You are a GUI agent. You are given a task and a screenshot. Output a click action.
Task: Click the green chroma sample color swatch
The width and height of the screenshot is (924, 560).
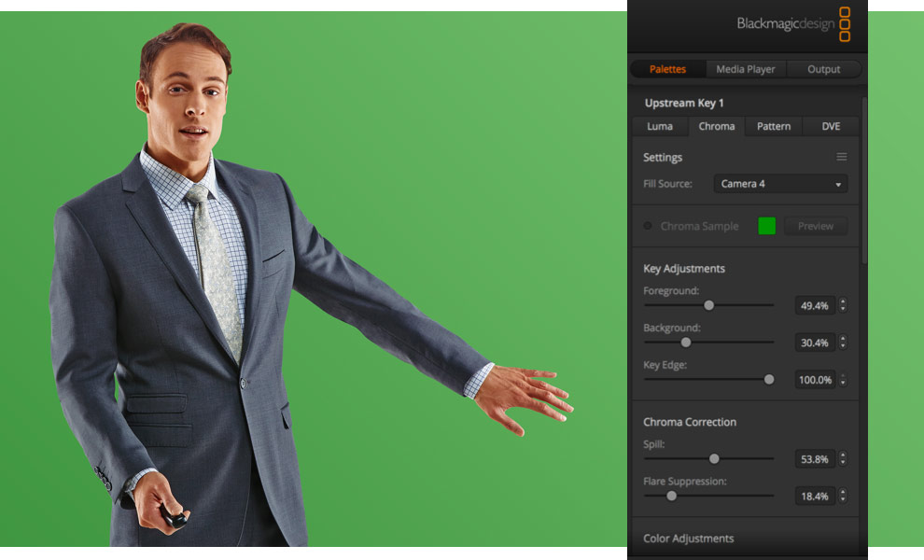tap(766, 225)
